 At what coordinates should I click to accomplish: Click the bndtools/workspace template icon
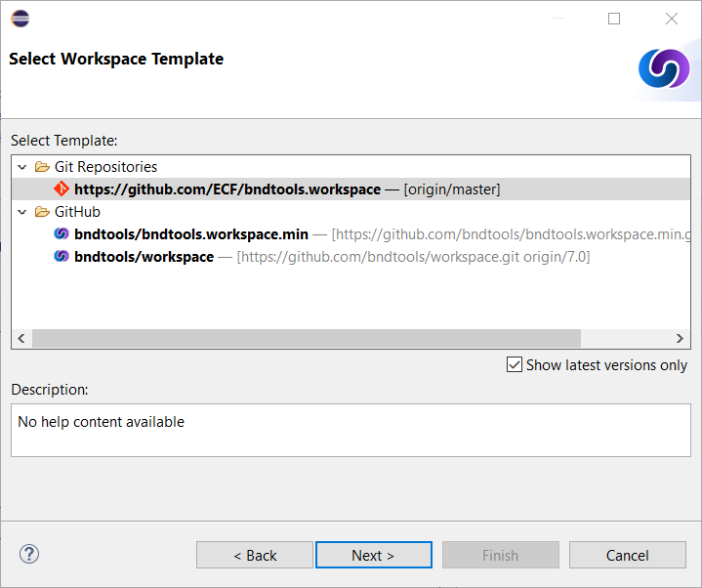coord(62,256)
